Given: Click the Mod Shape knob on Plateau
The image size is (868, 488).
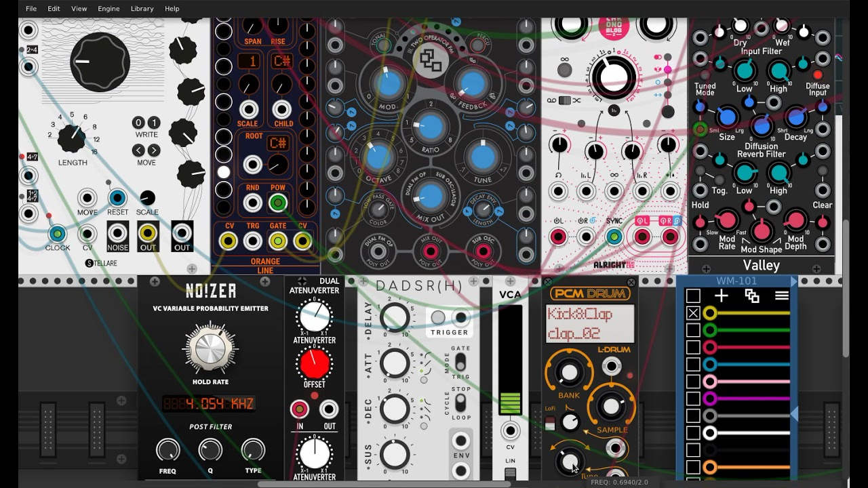Looking at the screenshot, I should coord(762,230).
